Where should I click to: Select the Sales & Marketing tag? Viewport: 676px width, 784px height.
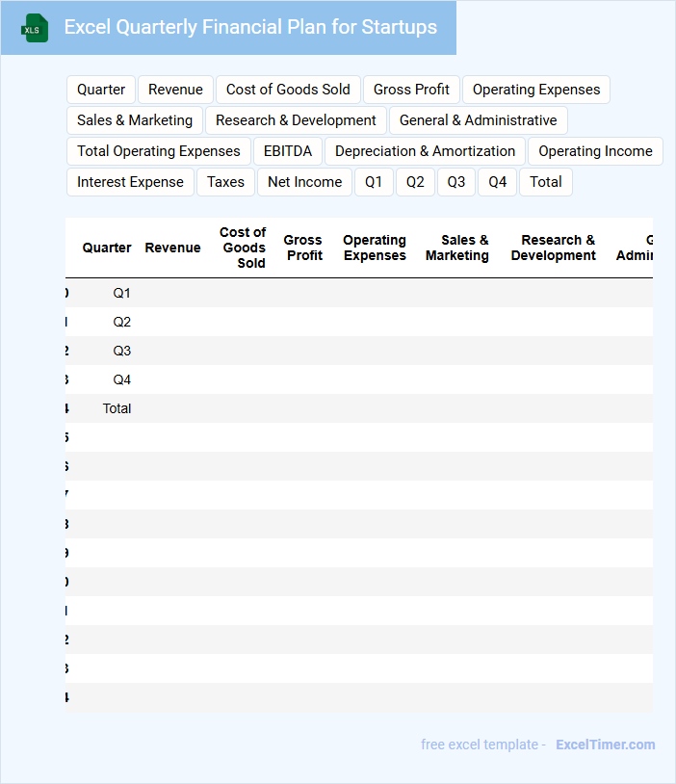point(135,120)
